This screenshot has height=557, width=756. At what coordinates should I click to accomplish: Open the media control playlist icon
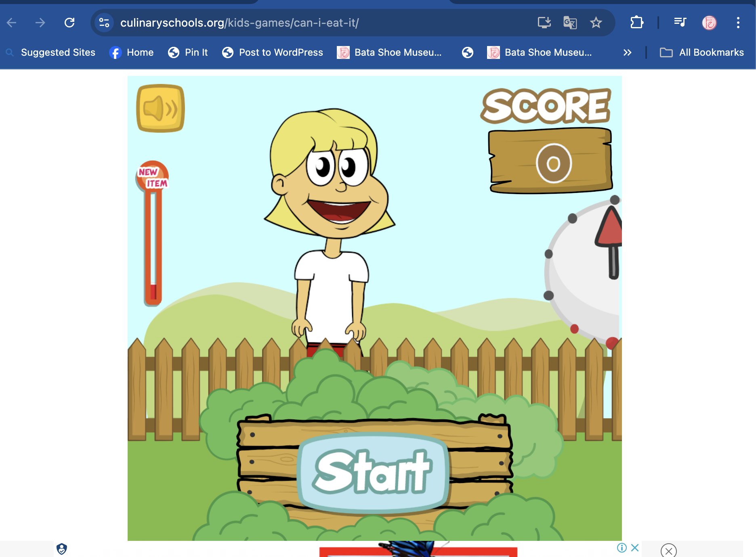pyautogui.click(x=680, y=23)
